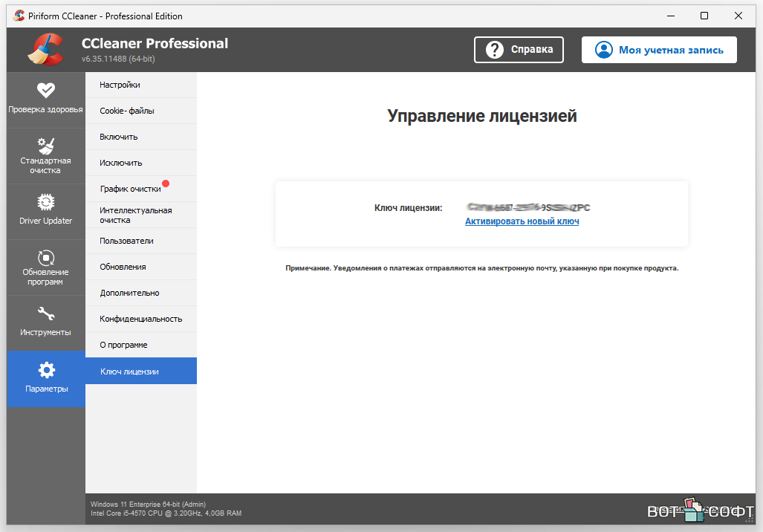The width and height of the screenshot is (763, 532).
Task: Select the Пользователи menu item
Action: click(x=141, y=241)
